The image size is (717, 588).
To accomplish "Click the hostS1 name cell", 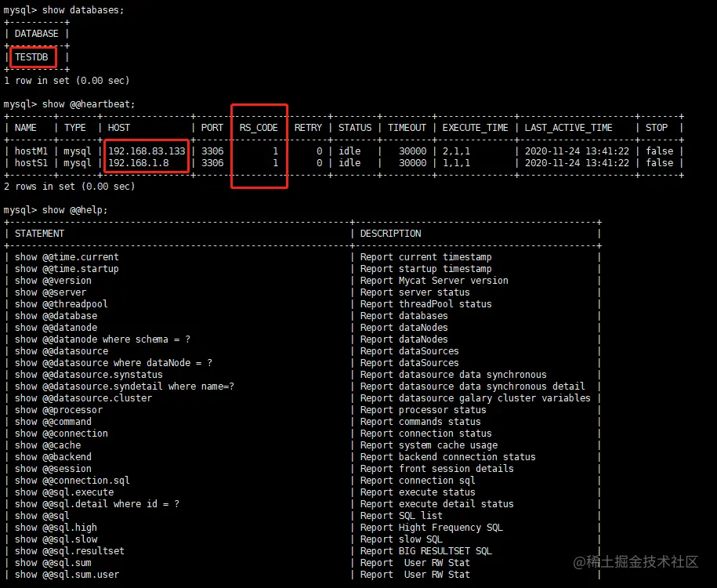I will pos(31,163).
